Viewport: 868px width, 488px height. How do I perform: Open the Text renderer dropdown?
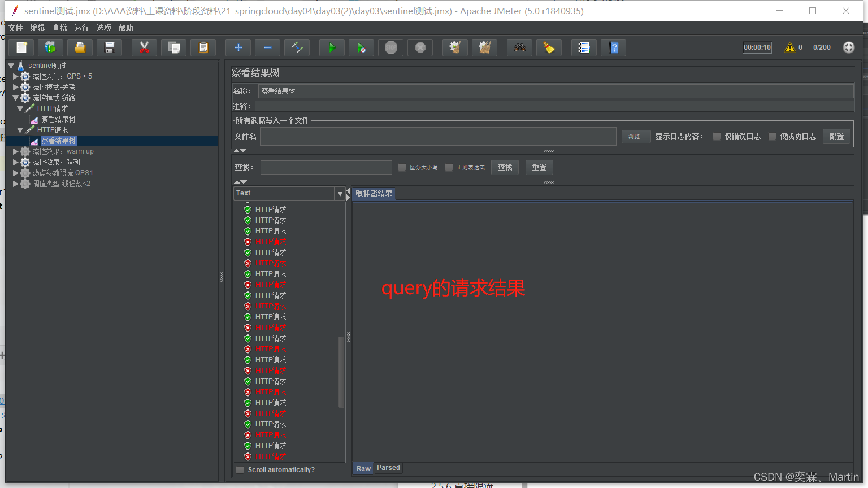pyautogui.click(x=340, y=194)
